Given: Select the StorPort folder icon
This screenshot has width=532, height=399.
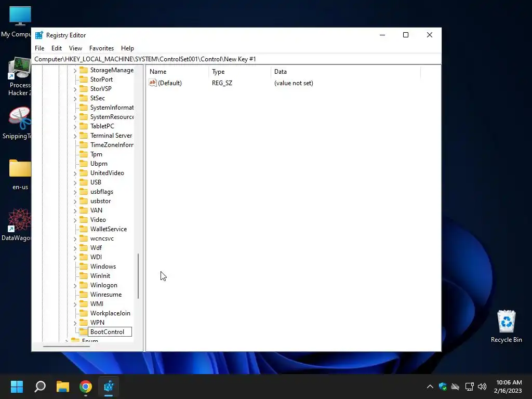Looking at the screenshot, I should [x=84, y=79].
